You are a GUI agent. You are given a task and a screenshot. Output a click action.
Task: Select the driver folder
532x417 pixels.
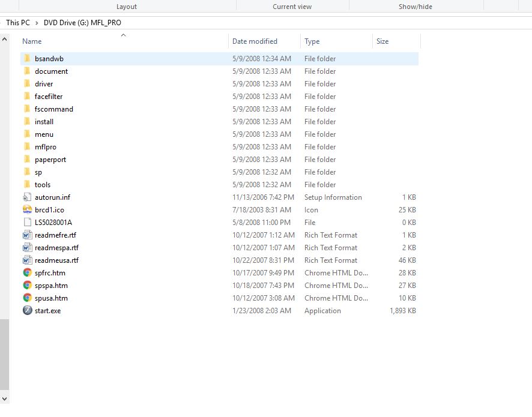coord(44,84)
